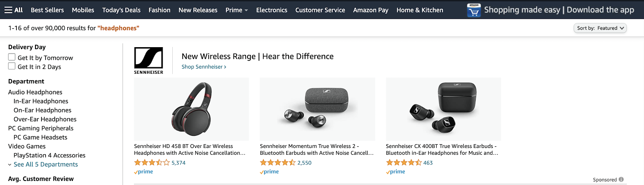The height and width of the screenshot is (185, 644).
Task: Click the Sennheiser brand logo
Action: click(149, 60)
